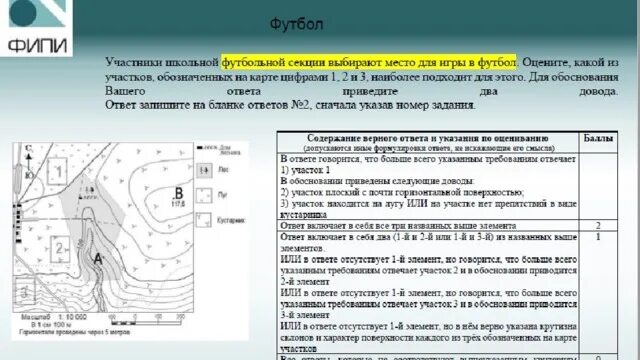Click the ФИПИ logo

click(36, 27)
